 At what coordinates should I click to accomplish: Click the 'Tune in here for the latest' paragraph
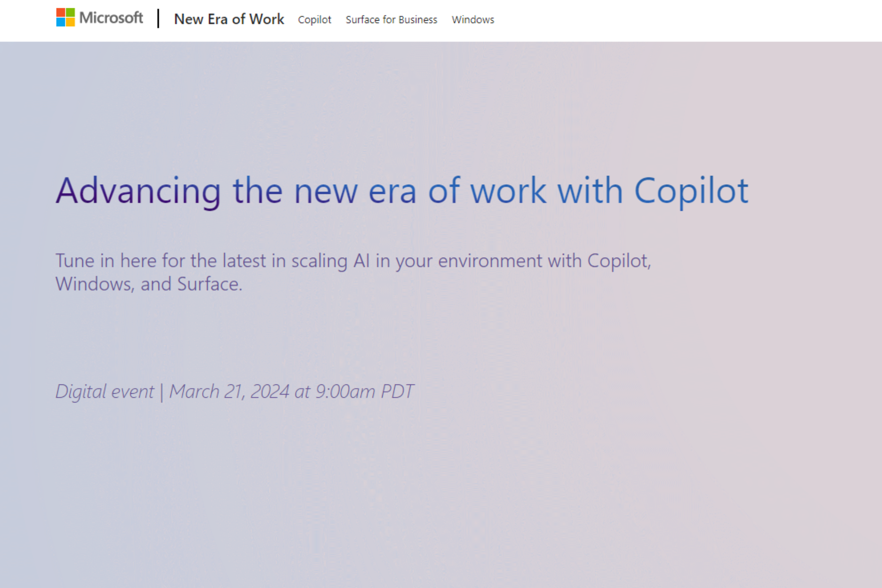pyautogui.click(x=353, y=272)
